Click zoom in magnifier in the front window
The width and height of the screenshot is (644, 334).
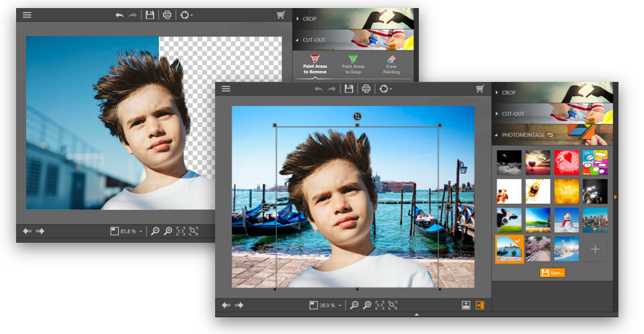[367, 305]
